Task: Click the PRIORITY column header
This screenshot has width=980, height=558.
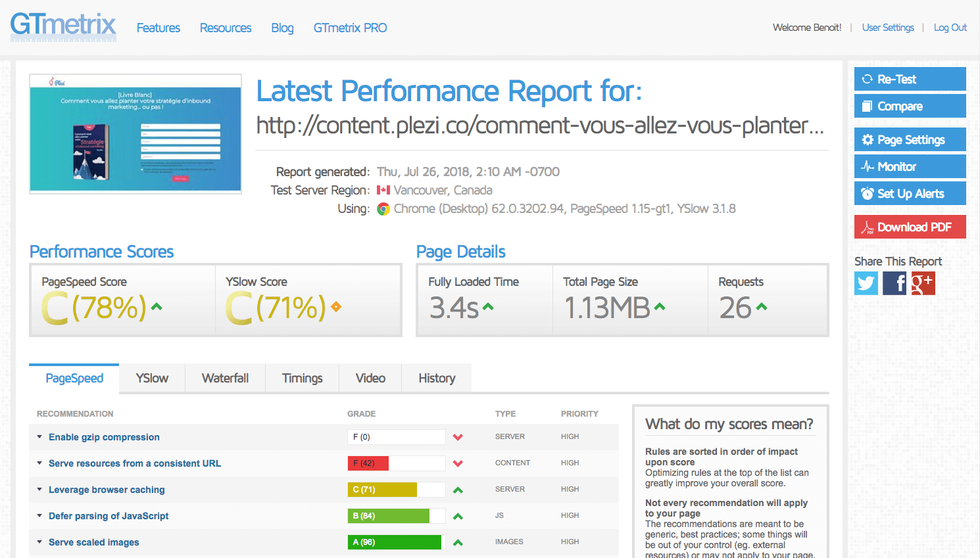Action: coord(579,414)
